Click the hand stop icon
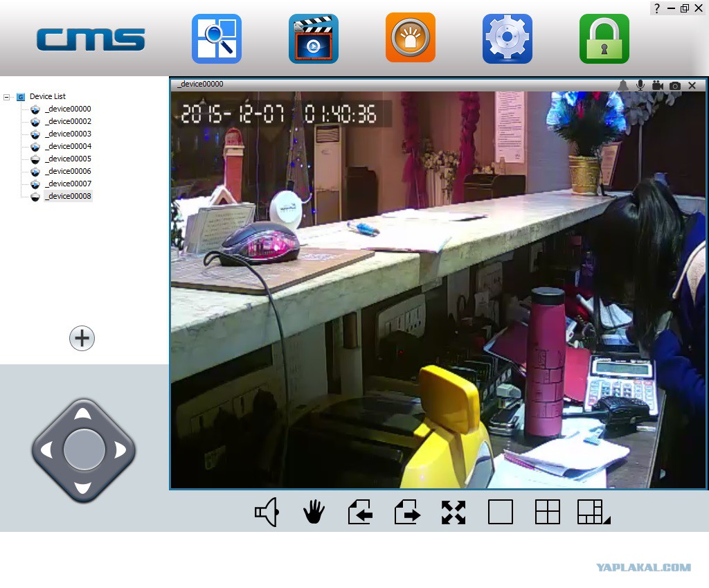The height and width of the screenshot is (588, 709). click(314, 512)
